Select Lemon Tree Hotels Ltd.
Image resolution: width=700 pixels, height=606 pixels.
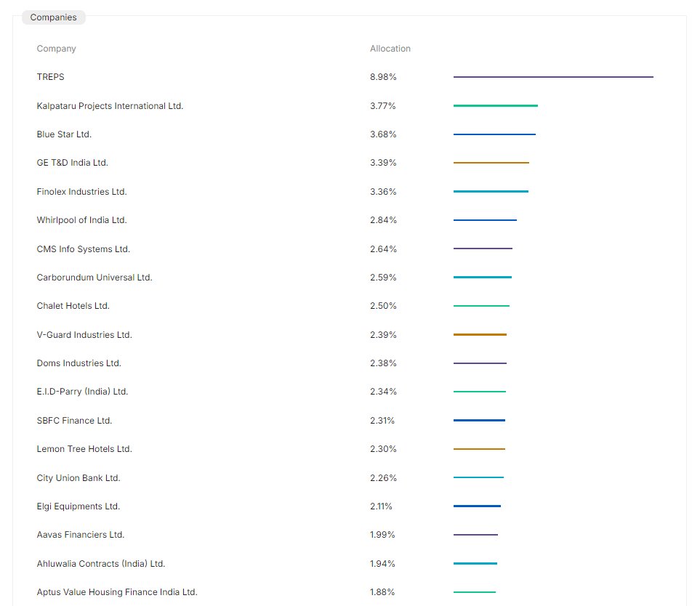[84, 449]
